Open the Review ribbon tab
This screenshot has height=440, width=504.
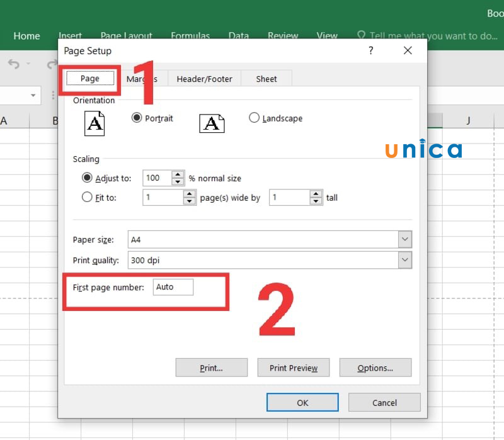tap(283, 35)
